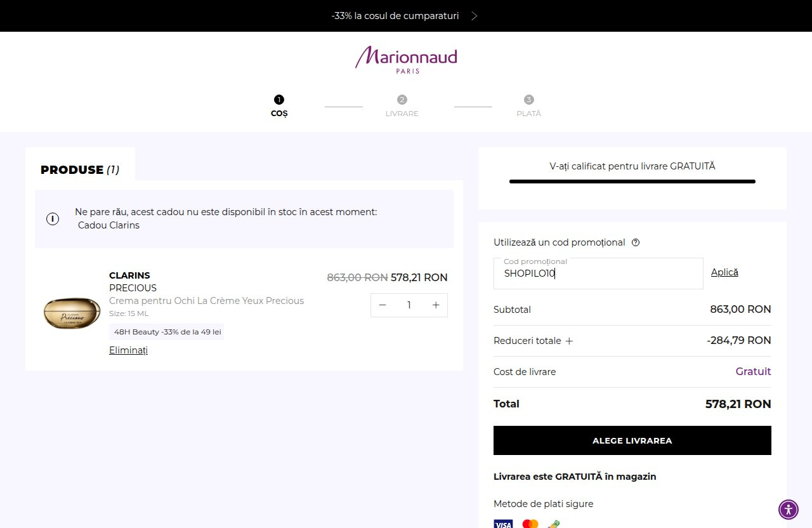The width and height of the screenshot is (812, 528).
Task: Open the Marionnaud Paris logo homepage
Action: click(x=406, y=60)
